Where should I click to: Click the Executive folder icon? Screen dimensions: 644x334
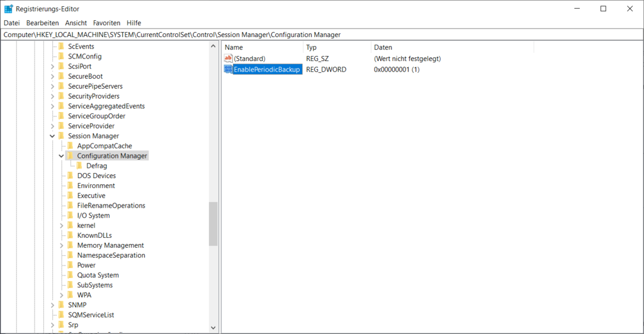point(71,196)
